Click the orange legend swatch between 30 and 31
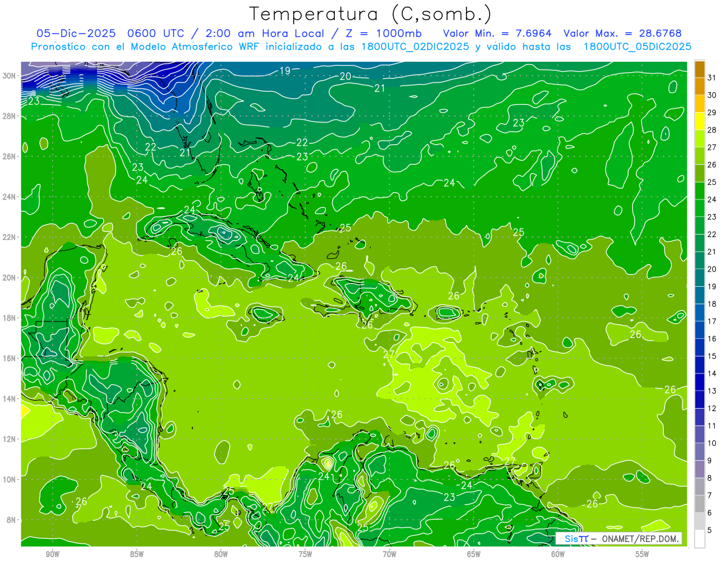728x562 pixels. (x=700, y=86)
